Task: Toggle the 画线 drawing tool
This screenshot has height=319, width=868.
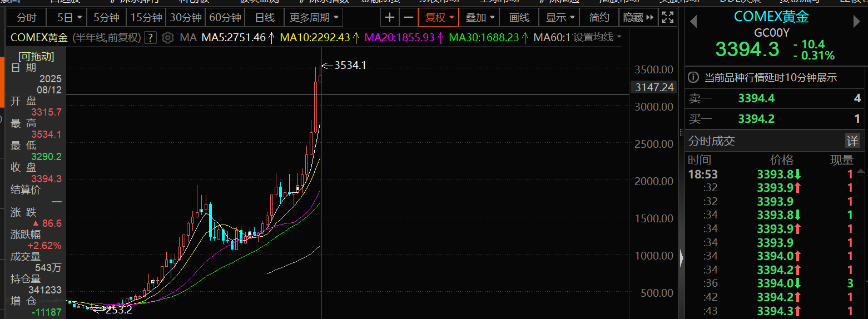Action: click(519, 18)
